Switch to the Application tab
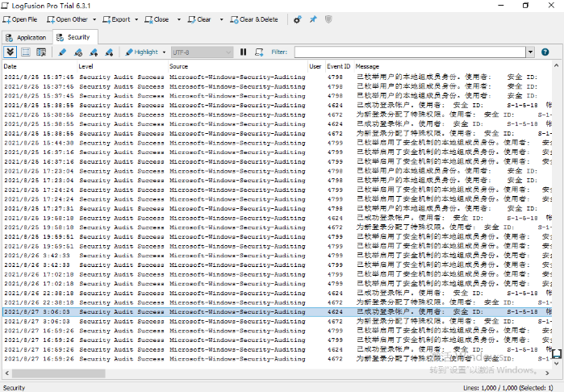 click(x=27, y=37)
